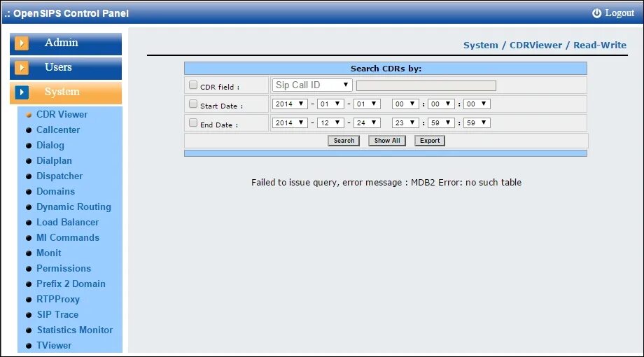644x357 pixels.
Task: Click the bullet icon next to CDR Viewer
Action: (x=29, y=115)
